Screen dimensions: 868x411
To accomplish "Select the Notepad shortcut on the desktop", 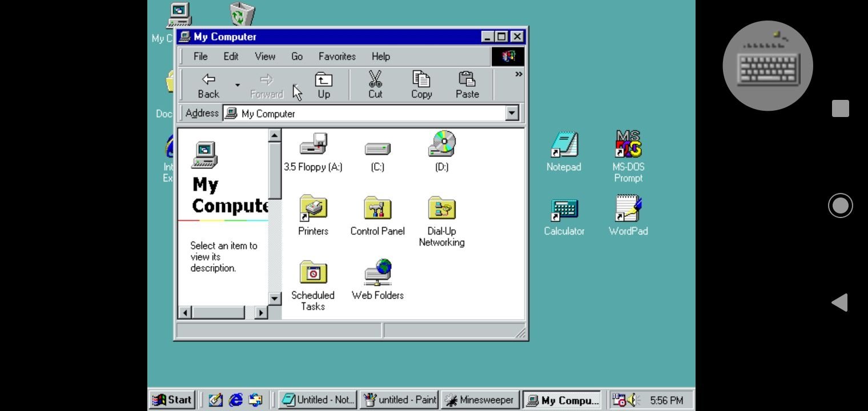I will pyautogui.click(x=564, y=151).
